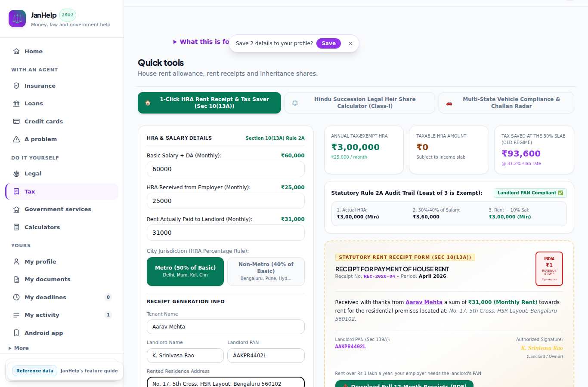Open the 1-Click HRA Rent Receipt tab
Screen dimensions: 588x387
(x=209, y=103)
